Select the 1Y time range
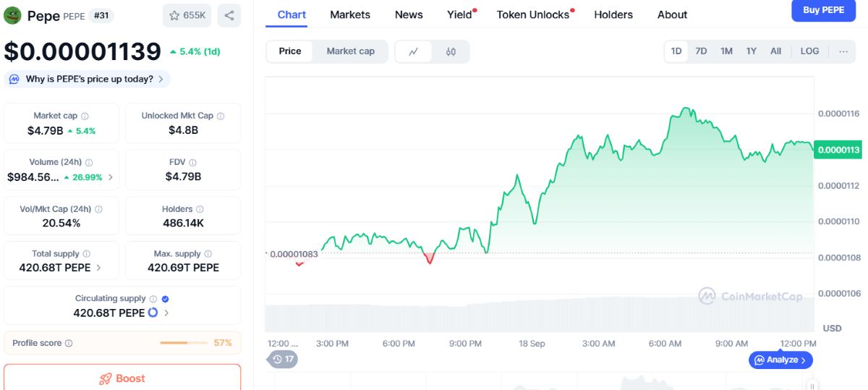 752,51
